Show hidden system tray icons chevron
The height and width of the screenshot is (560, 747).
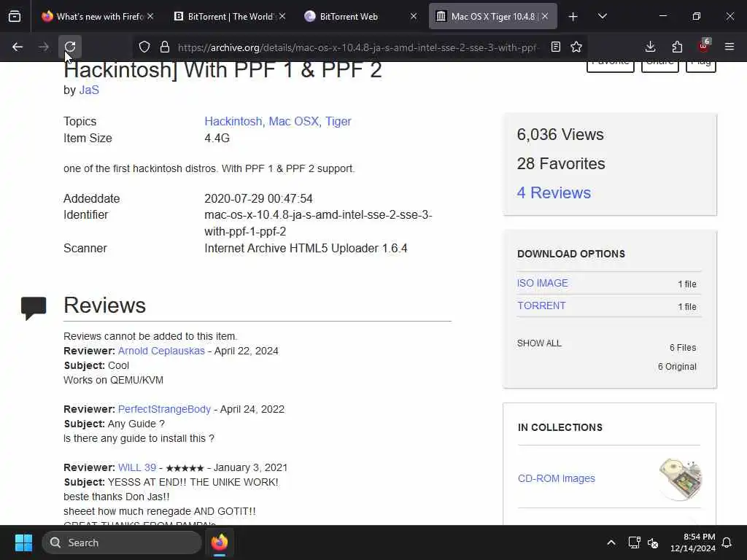611,542
